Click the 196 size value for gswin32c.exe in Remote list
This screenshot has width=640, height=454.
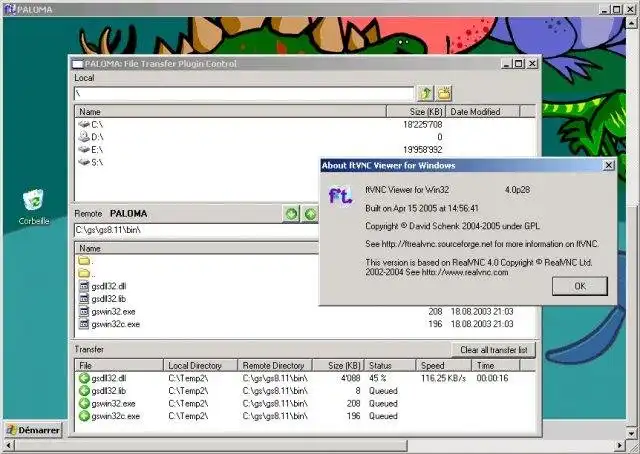pos(435,324)
